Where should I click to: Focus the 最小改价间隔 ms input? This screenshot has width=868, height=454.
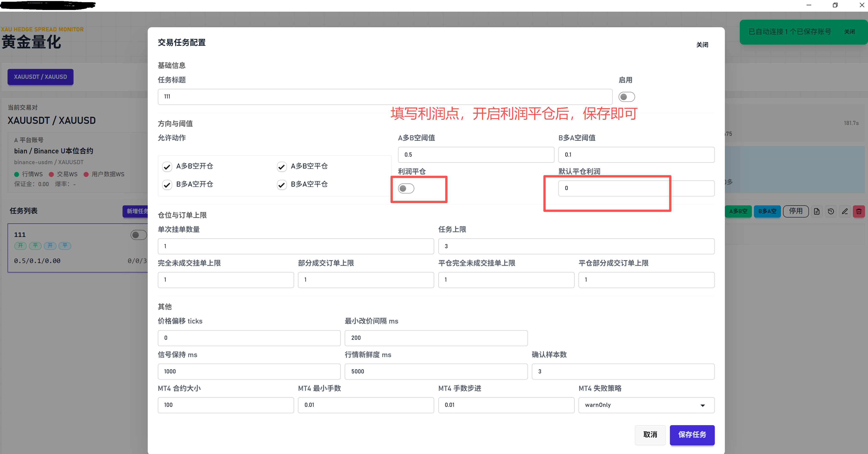pyautogui.click(x=436, y=338)
